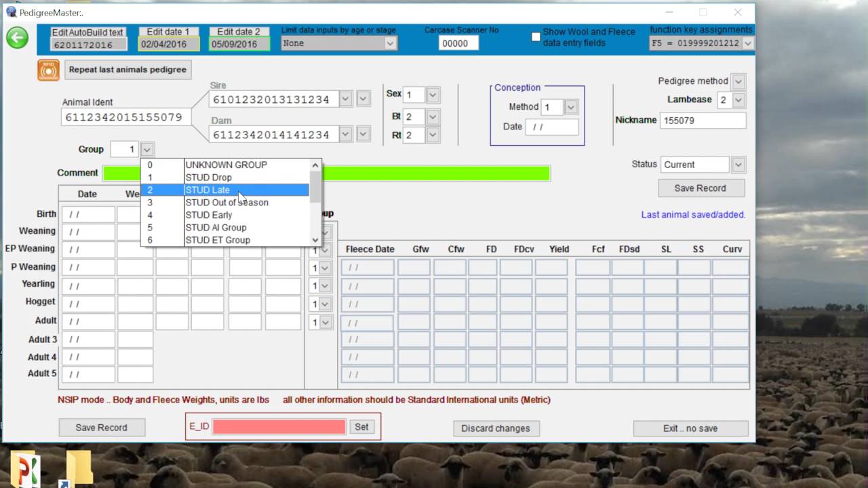Select UNKNOWN GROUP from the list
Image resolution: width=868 pixels, height=488 pixels.
point(225,165)
